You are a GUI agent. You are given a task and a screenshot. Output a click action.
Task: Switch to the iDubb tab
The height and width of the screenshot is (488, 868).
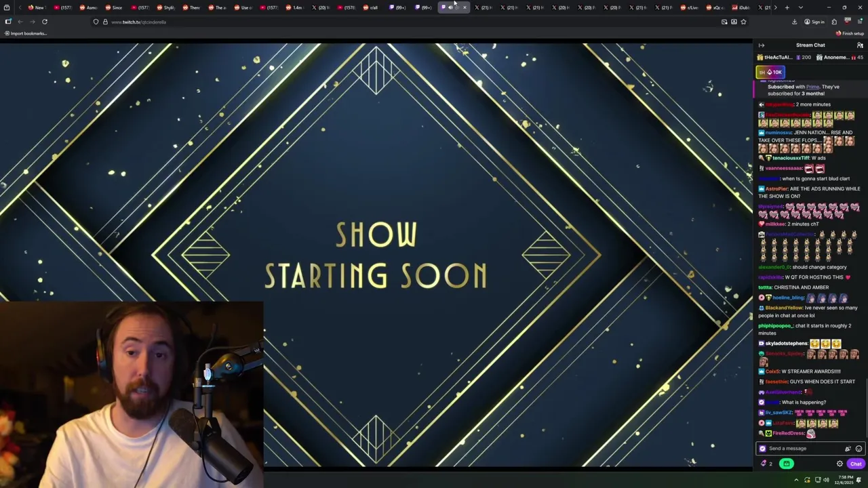pos(741,7)
